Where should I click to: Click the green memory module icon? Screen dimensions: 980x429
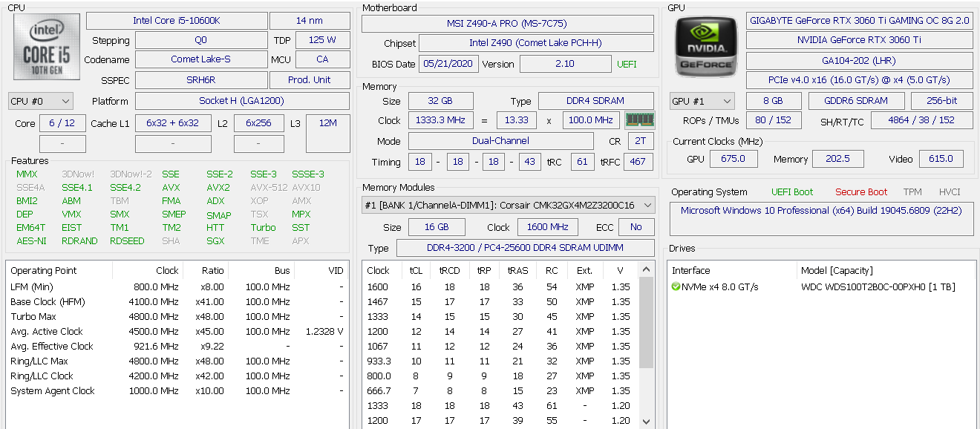coord(639,120)
